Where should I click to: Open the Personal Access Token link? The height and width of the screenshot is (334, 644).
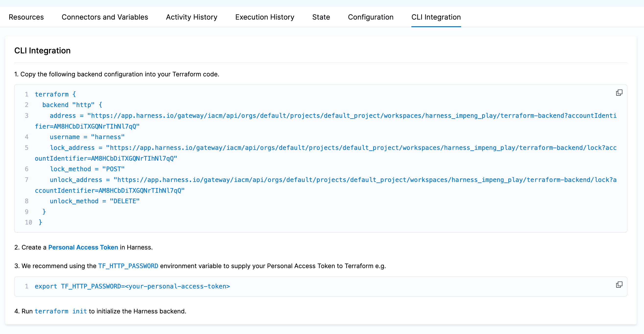click(83, 247)
